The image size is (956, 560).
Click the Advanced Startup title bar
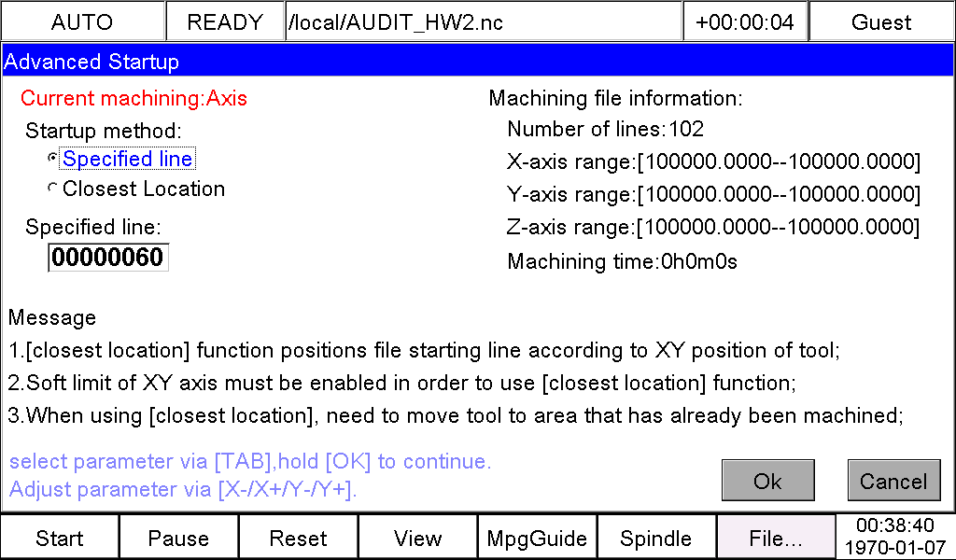point(477,62)
